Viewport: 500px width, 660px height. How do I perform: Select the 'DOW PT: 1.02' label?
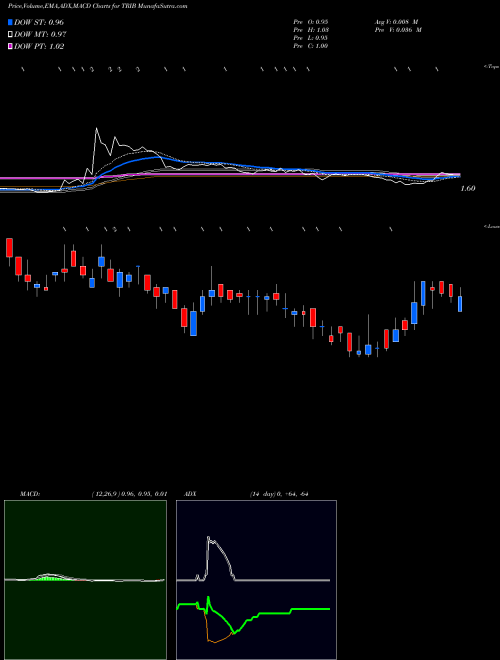pyautogui.click(x=39, y=47)
